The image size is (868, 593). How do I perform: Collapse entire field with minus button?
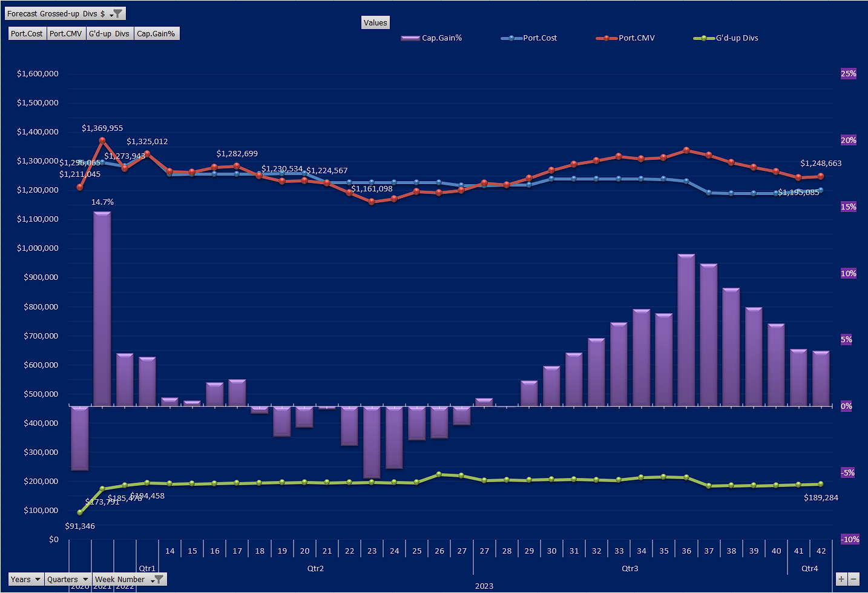(853, 580)
